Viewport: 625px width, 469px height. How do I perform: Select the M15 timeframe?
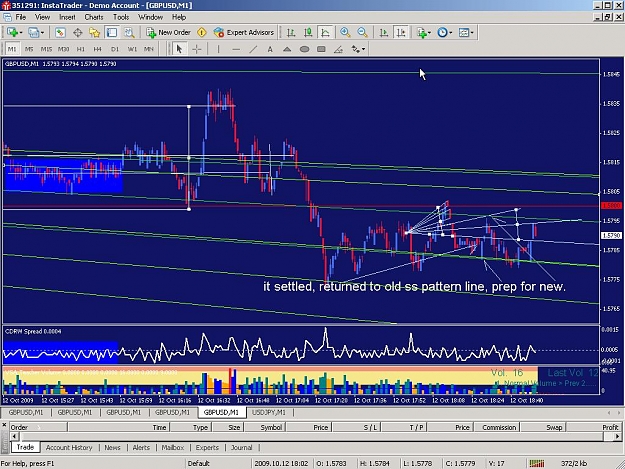[x=46, y=49]
